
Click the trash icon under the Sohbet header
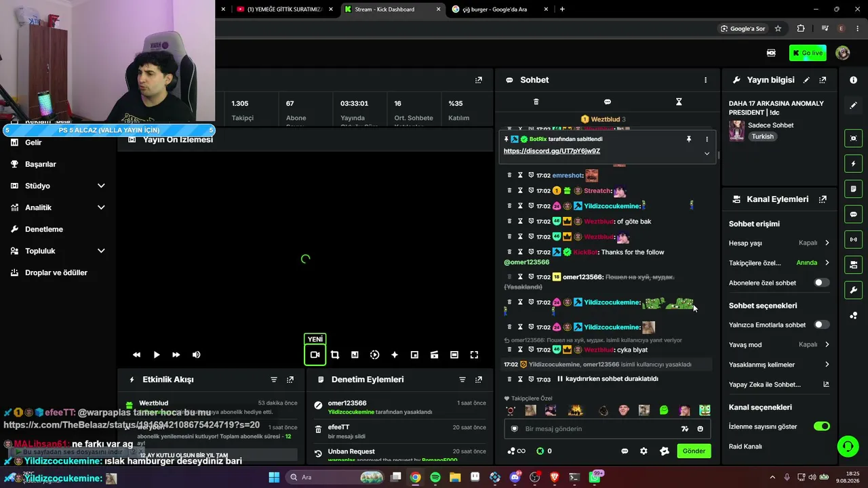click(536, 102)
